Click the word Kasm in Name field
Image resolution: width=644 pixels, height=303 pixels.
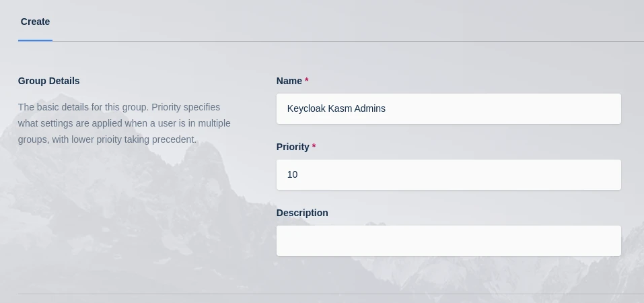(340, 108)
